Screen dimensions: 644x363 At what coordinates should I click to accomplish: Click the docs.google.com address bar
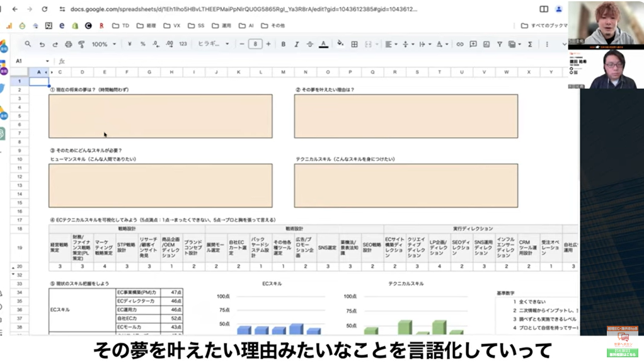pos(244,9)
